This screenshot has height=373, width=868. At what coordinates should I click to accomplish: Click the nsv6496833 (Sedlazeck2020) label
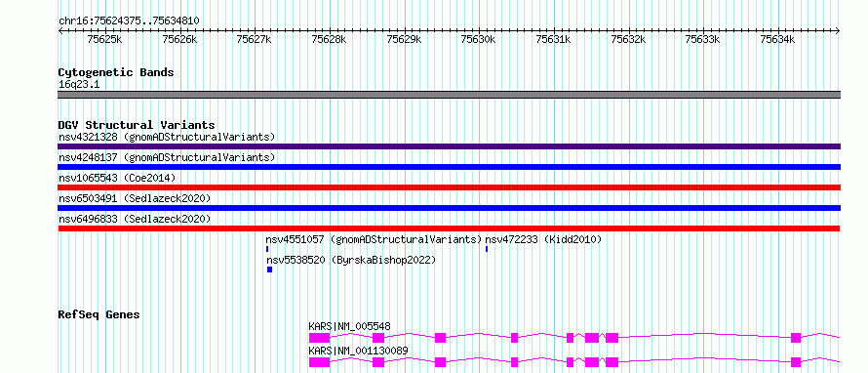click(x=135, y=219)
